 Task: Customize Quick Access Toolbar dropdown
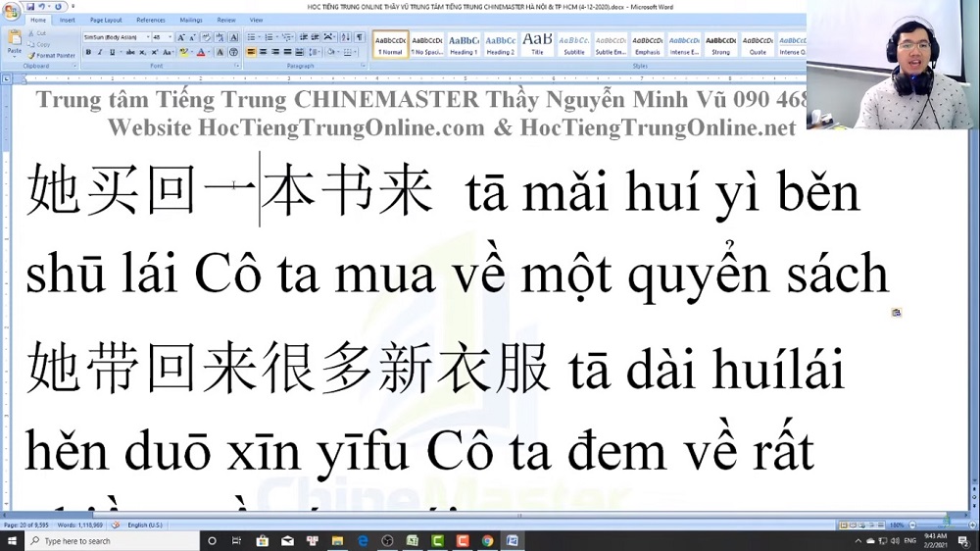(73, 7)
